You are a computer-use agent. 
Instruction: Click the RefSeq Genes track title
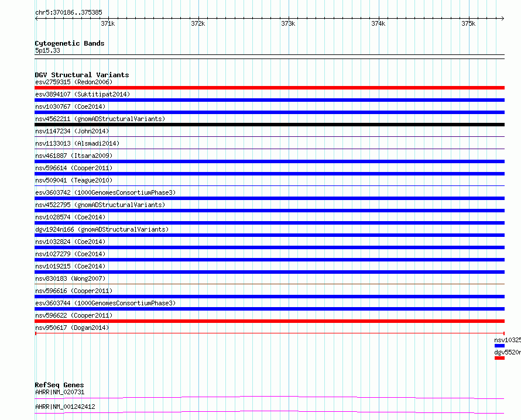point(59,385)
